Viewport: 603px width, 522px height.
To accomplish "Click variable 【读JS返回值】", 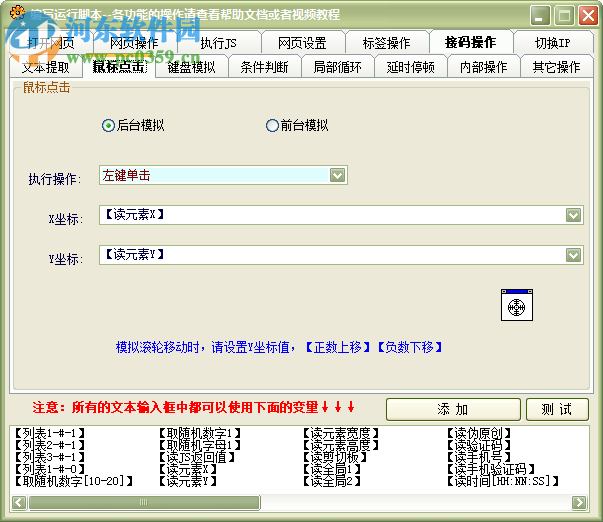I will [197, 457].
